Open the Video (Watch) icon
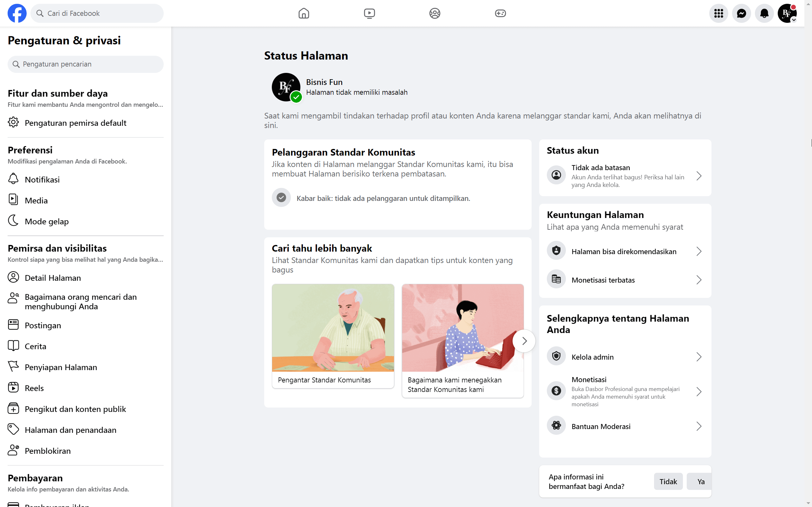Image resolution: width=812 pixels, height=507 pixels. (x=370, y=13)
